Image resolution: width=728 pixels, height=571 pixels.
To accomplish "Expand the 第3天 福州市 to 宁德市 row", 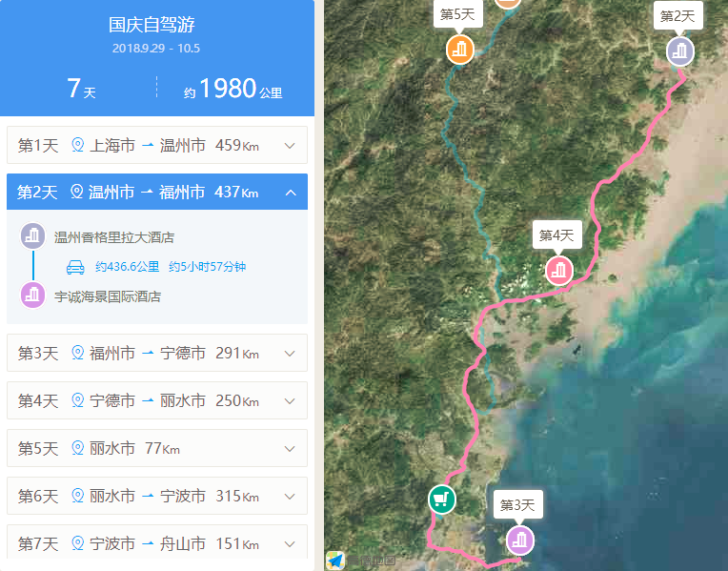I will (x=157, y=353).
